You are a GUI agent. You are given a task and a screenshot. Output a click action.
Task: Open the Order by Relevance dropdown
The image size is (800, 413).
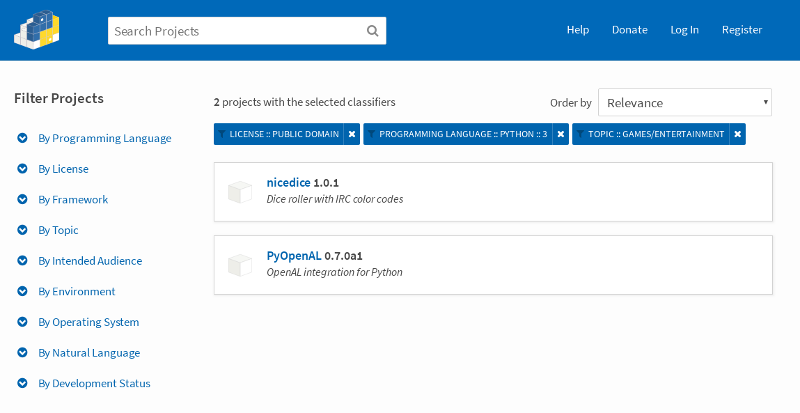684,102
